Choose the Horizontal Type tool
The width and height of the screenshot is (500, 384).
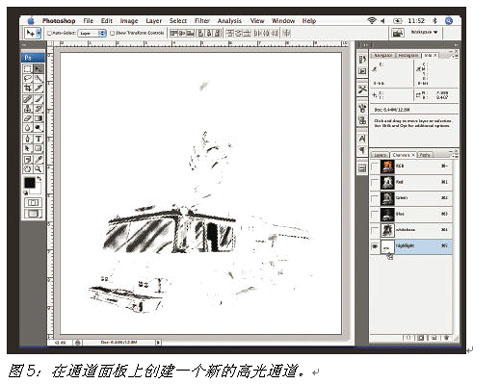pos(38,139)
